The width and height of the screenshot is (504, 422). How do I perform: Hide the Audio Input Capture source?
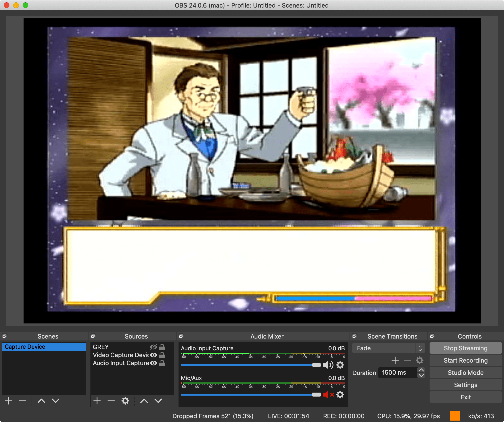tap(153, 363)
